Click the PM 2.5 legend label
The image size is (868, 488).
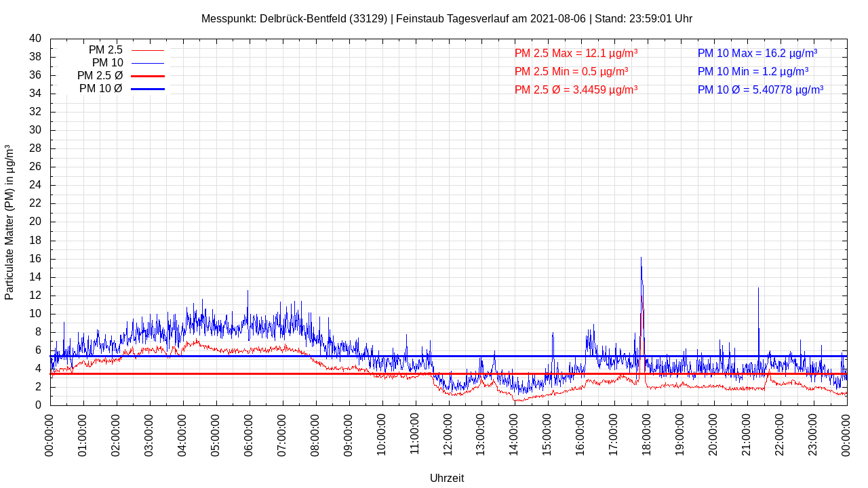click(x=105, y=50)
